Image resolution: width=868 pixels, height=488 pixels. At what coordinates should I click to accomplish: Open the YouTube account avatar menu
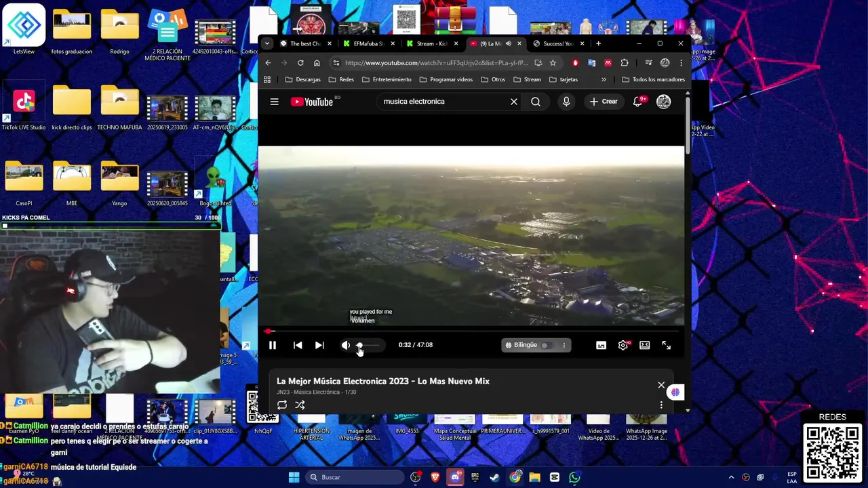[664, 102]
